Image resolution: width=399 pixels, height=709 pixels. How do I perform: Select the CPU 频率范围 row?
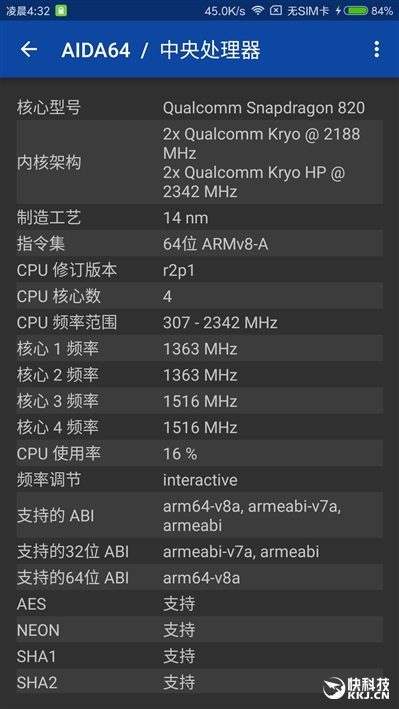click(x=200, y=322)
